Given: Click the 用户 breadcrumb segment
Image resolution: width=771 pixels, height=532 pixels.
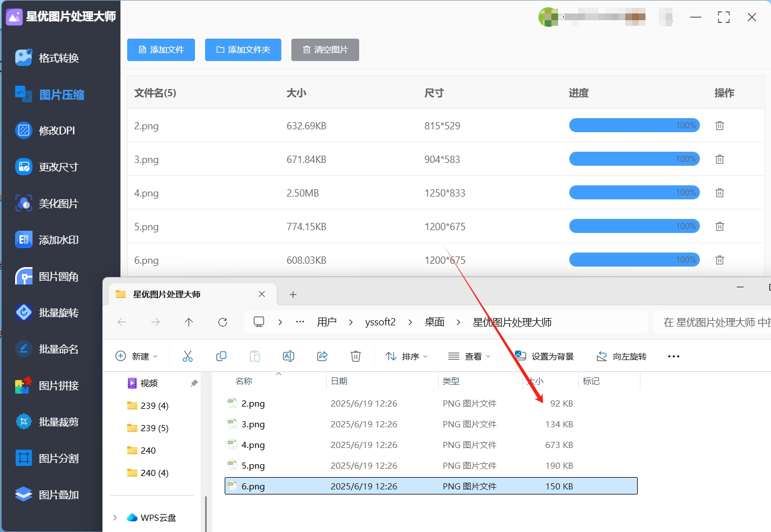Looking at the screenshot, I should click(x=327, y=322).
